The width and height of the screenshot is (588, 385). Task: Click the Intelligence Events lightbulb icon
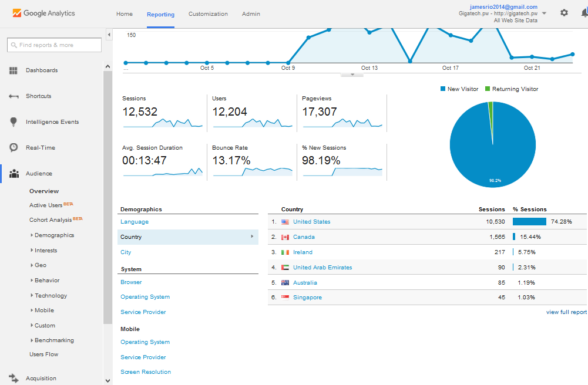[x=14, y=121]
